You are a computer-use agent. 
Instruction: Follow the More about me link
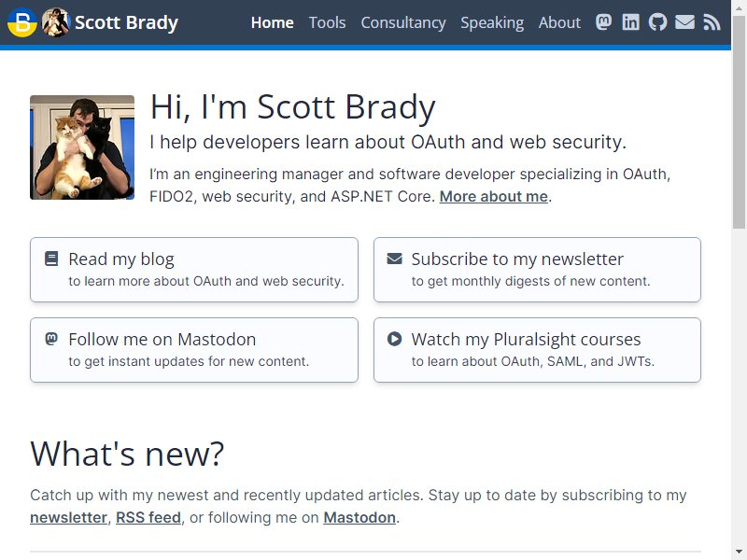click(x=494, y=197)
